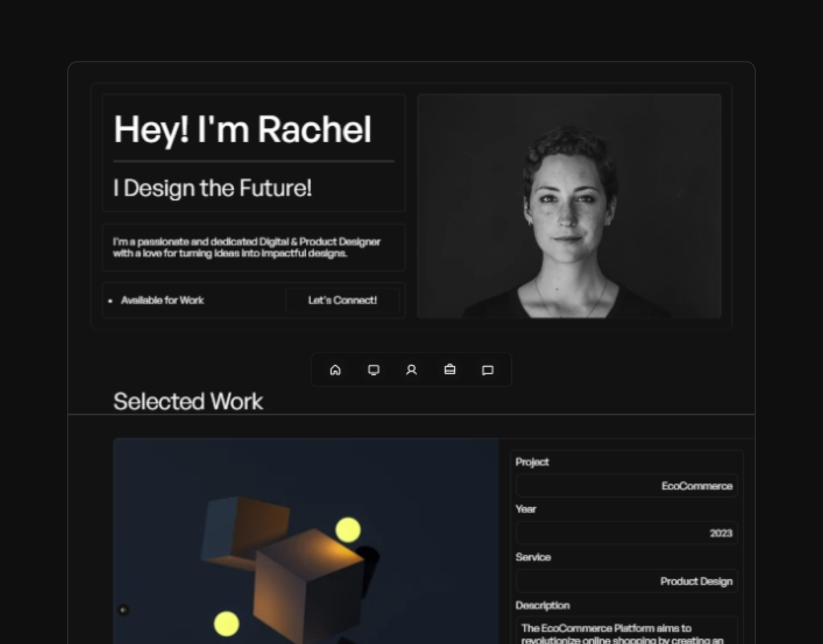The width and height of the screenshot is (823, 644).
Task: Open the Project field showing EcoCommerce
Action: (626, 486)
